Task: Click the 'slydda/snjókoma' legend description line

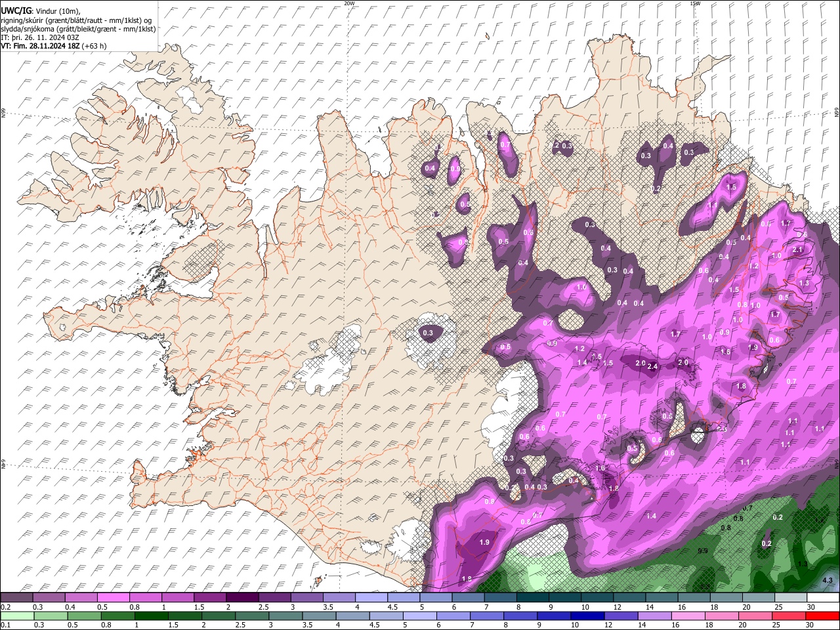Action: click(x=78, y=29)
